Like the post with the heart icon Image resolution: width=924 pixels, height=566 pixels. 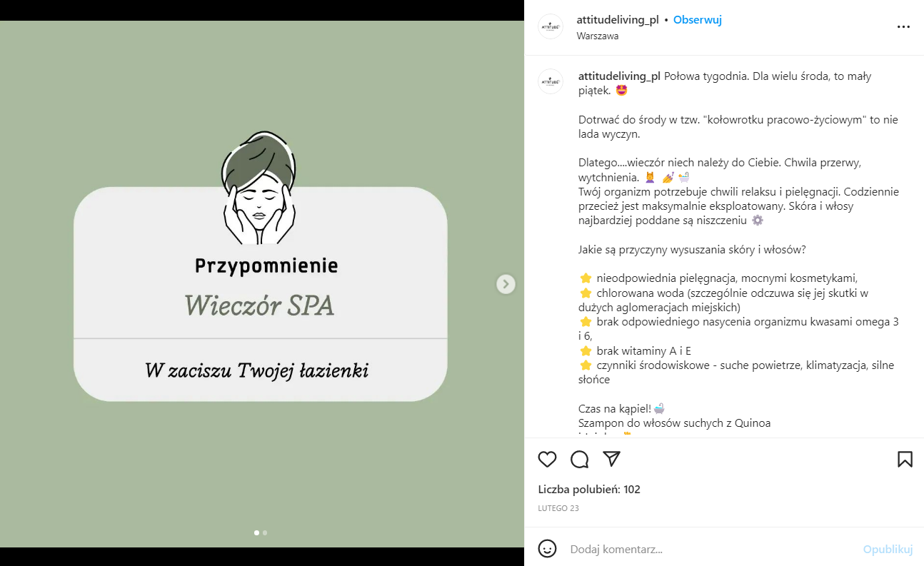click(547, 459)
